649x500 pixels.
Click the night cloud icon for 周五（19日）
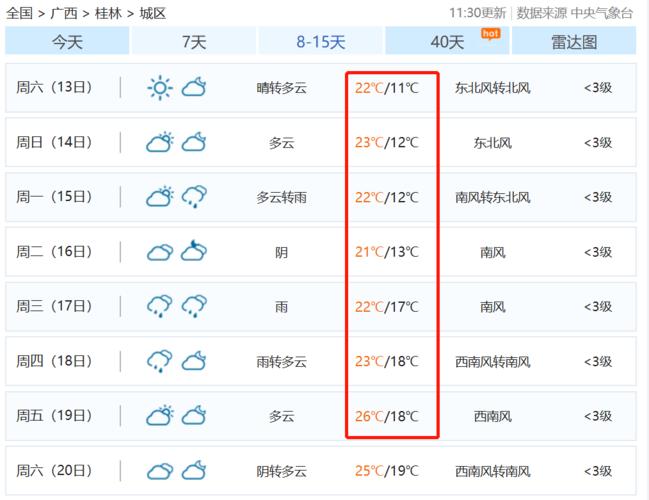pos(194,415)
